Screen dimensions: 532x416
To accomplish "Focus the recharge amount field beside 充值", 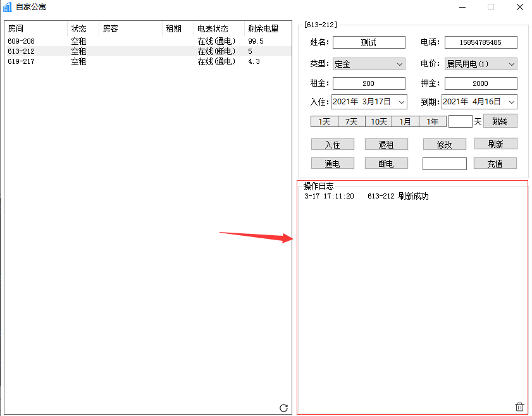I will (x=445, y=163).
